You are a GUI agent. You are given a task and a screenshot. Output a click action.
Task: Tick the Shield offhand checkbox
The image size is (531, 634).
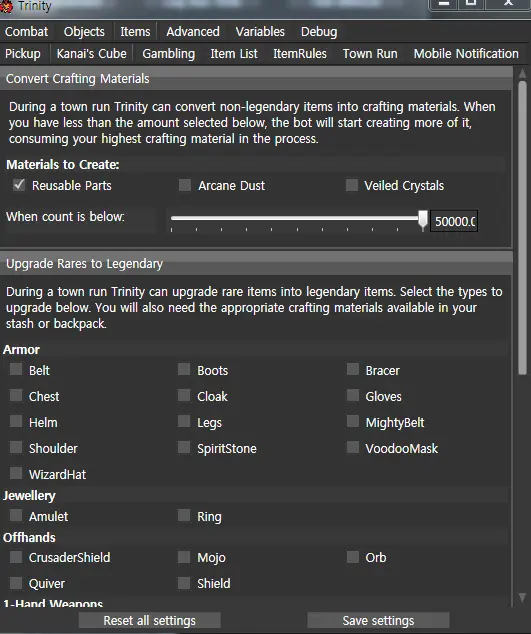(x=184, y=583)
